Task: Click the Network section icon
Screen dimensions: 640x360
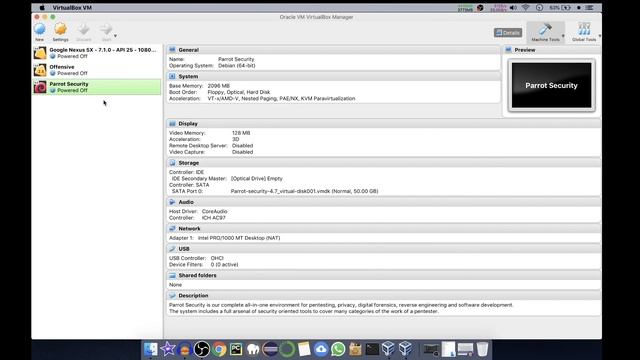Action: pyautogui.click(x=172, y=229)
